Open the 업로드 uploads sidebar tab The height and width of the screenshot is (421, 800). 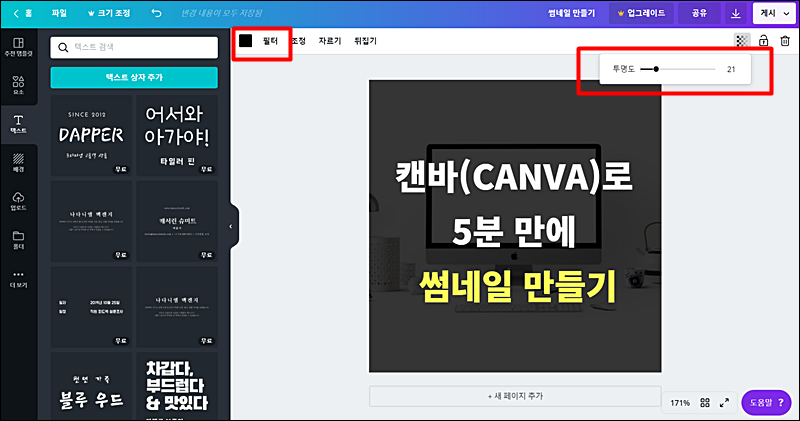(18, 202)
